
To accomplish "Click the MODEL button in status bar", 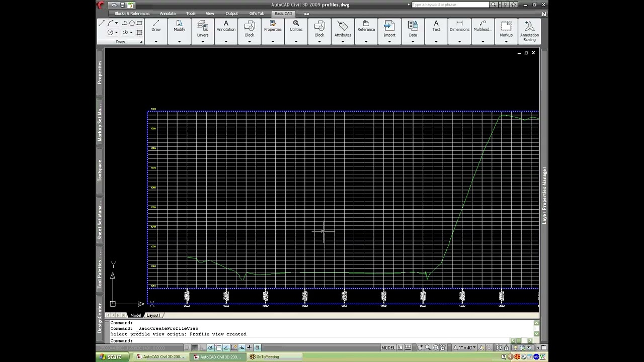I will (388, 347).
